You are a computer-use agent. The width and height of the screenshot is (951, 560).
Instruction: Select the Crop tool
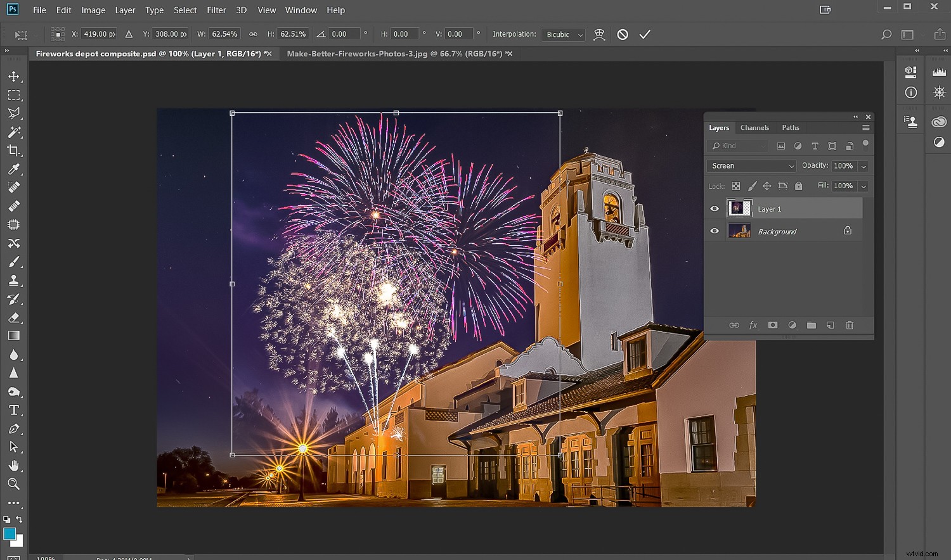click(14, 151)
